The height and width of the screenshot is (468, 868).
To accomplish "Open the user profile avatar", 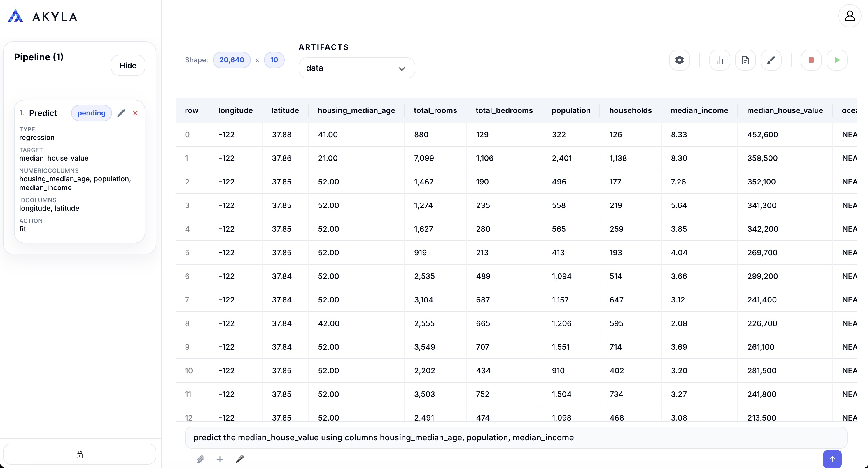I will coord(850,15).
